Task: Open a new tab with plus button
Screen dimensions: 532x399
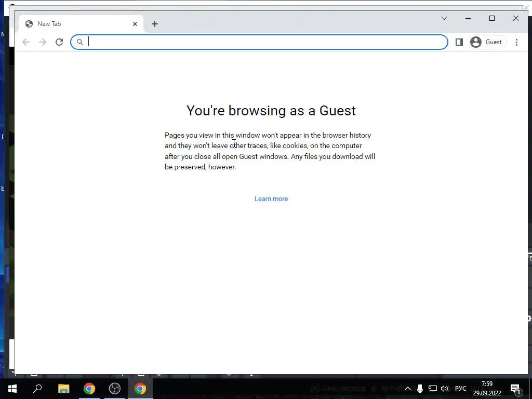Action: tap(155, 24)
